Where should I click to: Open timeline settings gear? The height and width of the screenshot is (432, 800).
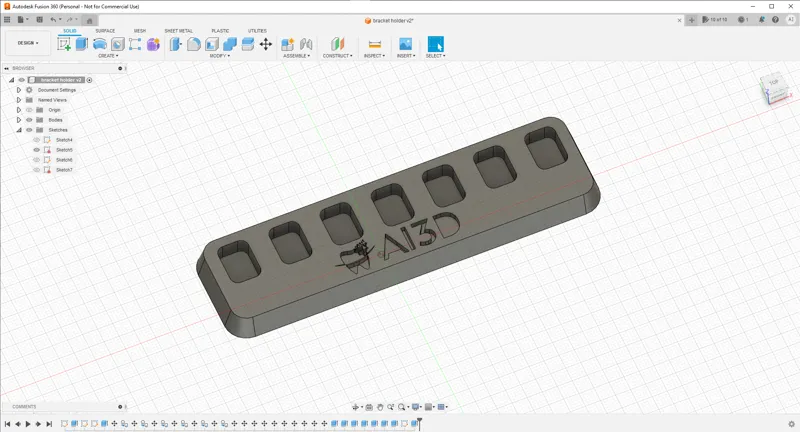(791, 424)
